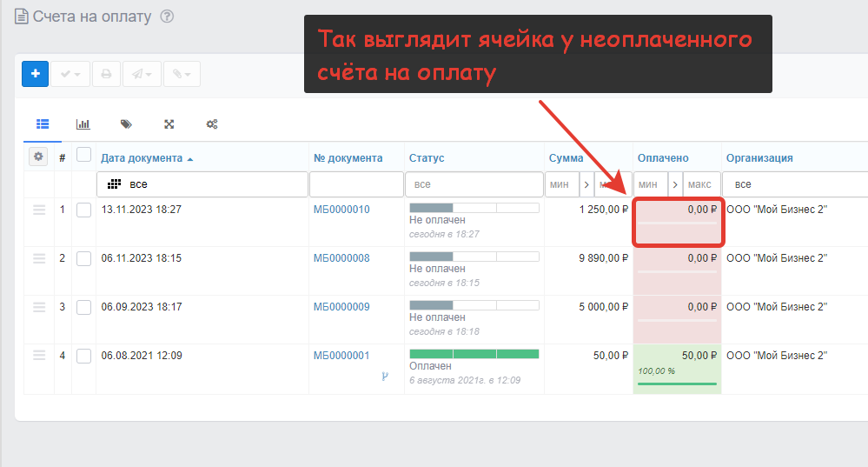Screen dimensions: 868x467
Task: Open the Статус filter dropdown
Action: [x=474, y=184]
